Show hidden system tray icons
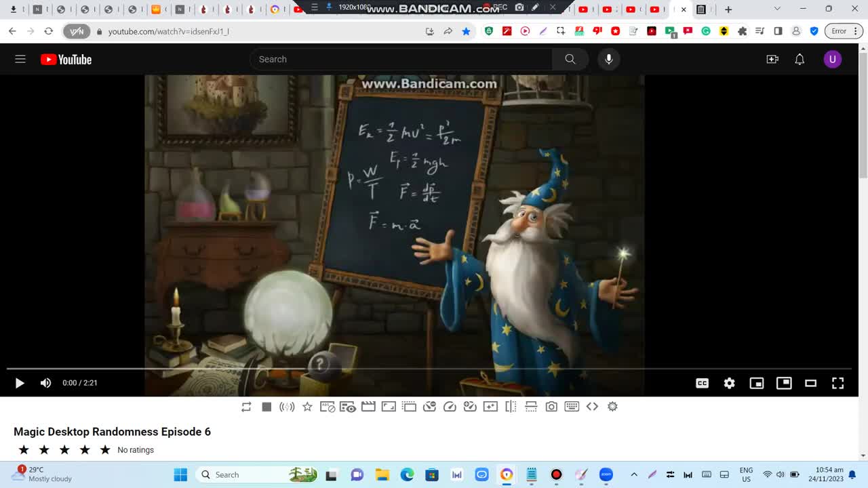Image resolution: width=868 pixels, height=488 pixels. point(634,474)
